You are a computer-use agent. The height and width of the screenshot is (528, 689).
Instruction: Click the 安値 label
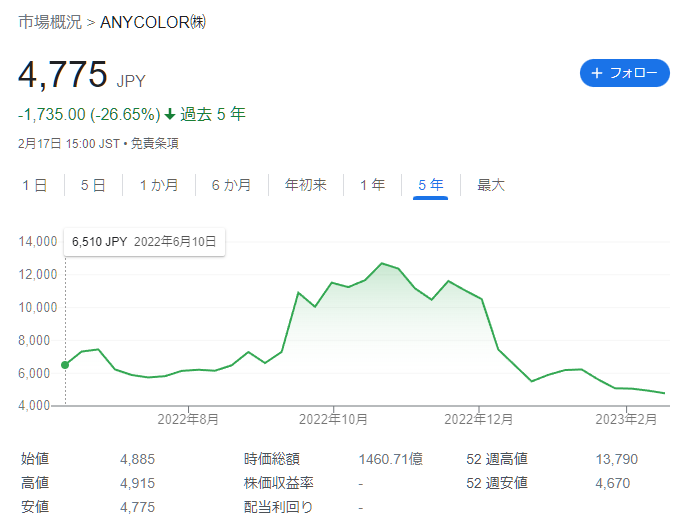click(35, 507)
